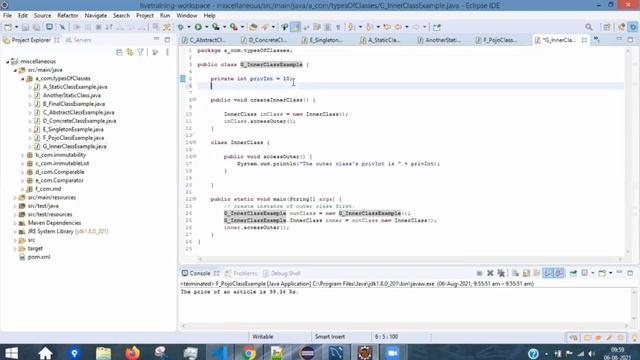Toggle Scroll Lock in Console toolbar
This screenshot has height=360, width=640.
pos(526,273)
